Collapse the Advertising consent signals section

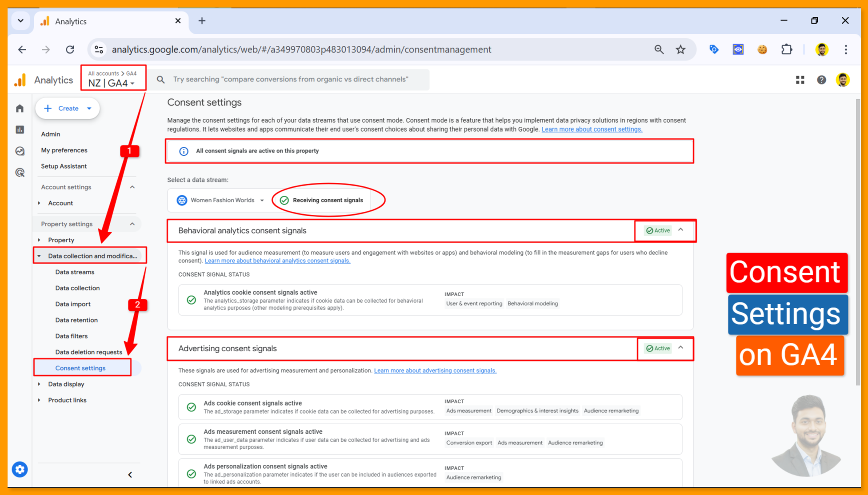(x=680, y=348)
